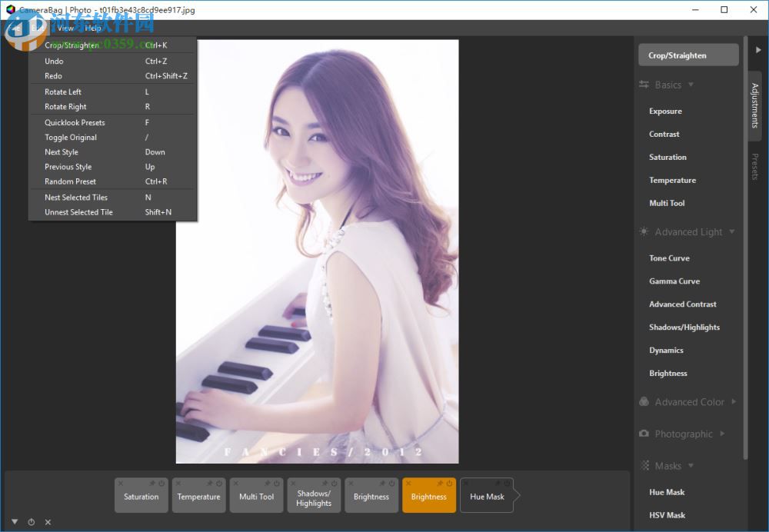Click the X icon in bottom-left tray controls

click(48, 522)
